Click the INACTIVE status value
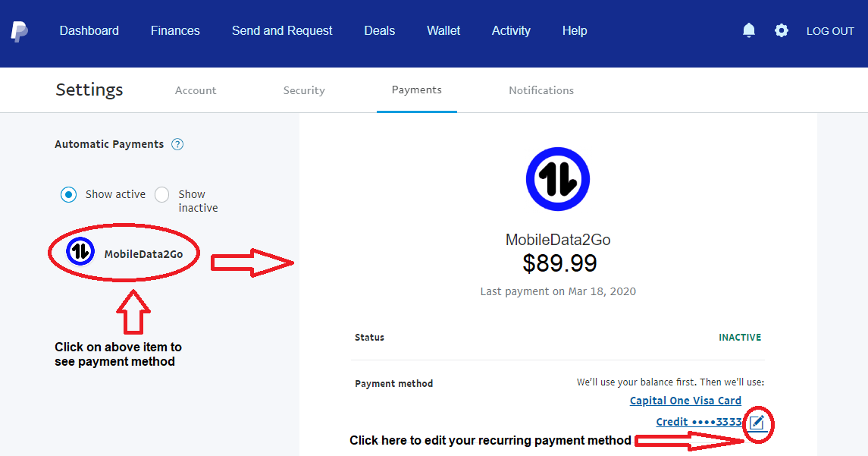This screenshot has width=868, height=456. tap(740, 338)
